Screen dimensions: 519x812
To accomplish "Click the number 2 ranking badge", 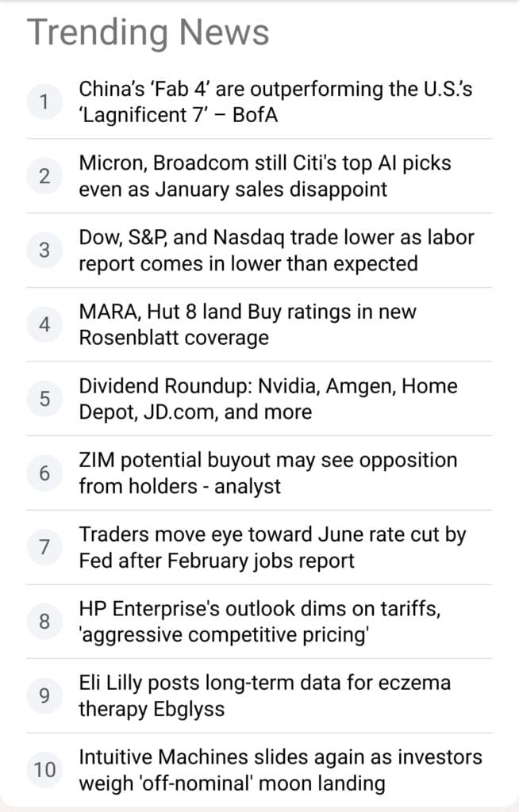I will tap(45, 176).
